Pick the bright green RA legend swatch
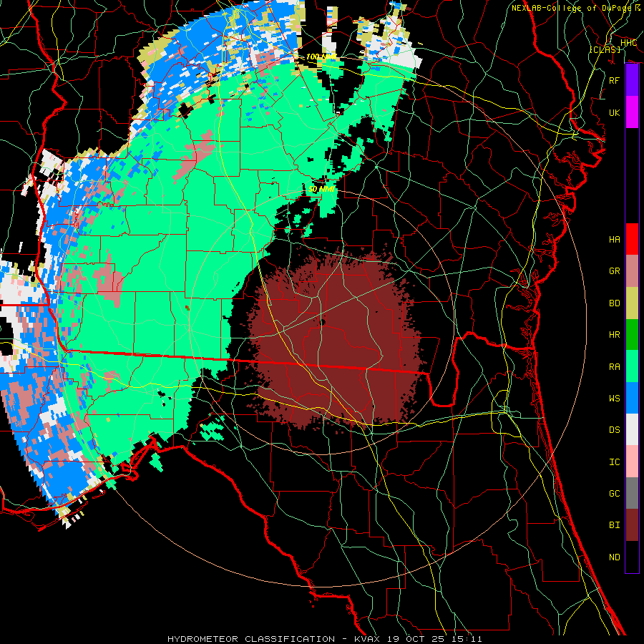This screenshot has width=644, height=644. coord(632,366)
